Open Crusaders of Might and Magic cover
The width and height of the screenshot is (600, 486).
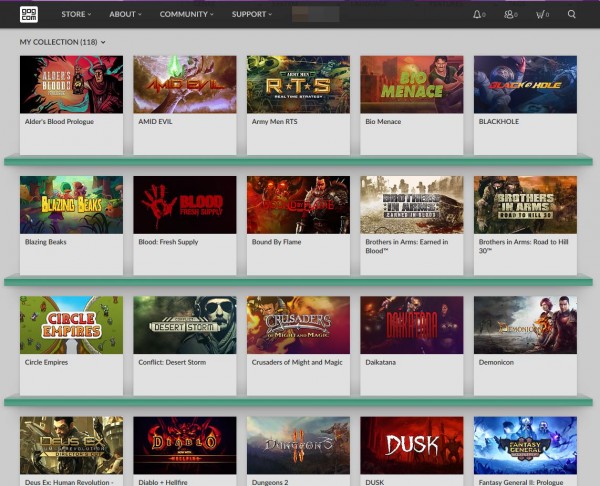(298, 325)
